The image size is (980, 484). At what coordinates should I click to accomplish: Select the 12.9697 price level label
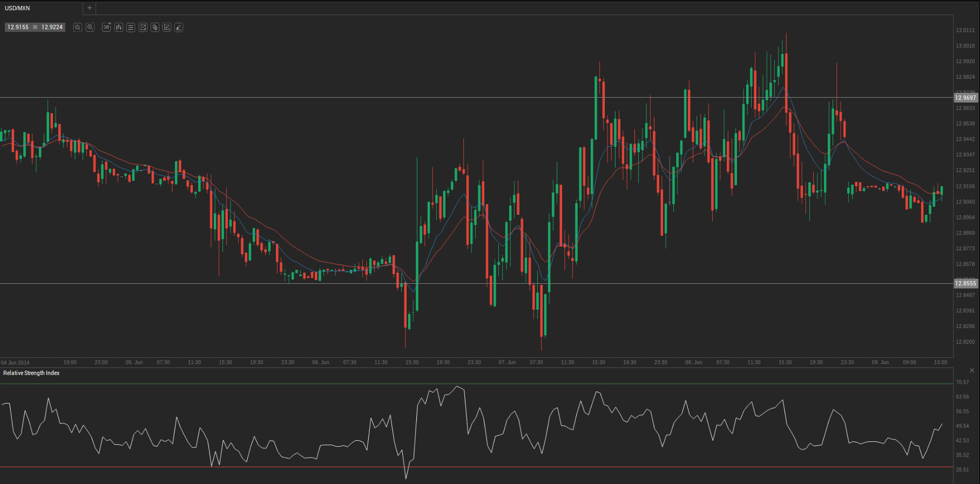[x=965, y=98]
